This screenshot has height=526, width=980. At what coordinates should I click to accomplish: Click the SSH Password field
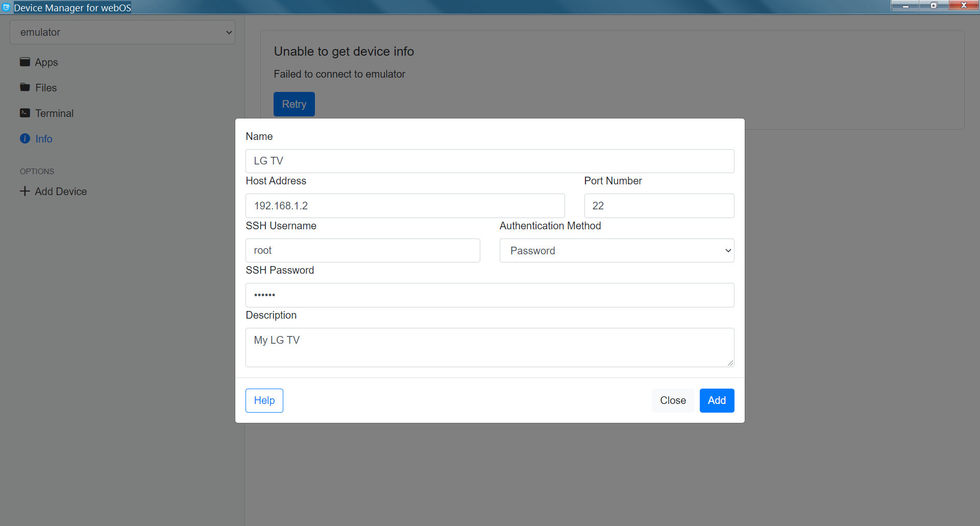(x=489, y=295)
